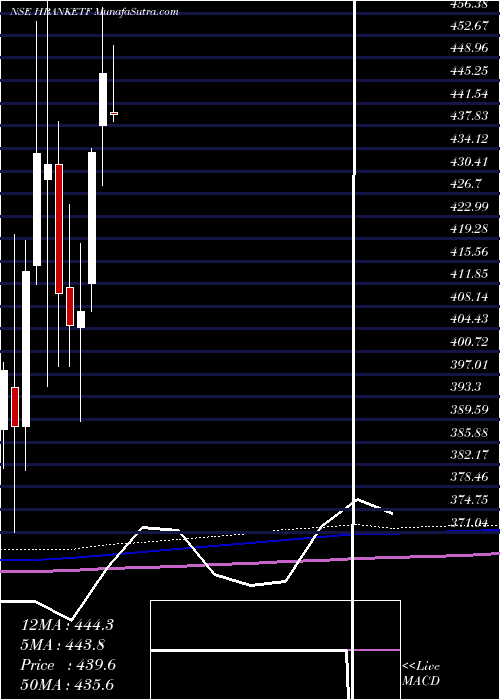Click the white candle body near 441
500x700 pixels.
pyautogui.click(x=103, y=99)
